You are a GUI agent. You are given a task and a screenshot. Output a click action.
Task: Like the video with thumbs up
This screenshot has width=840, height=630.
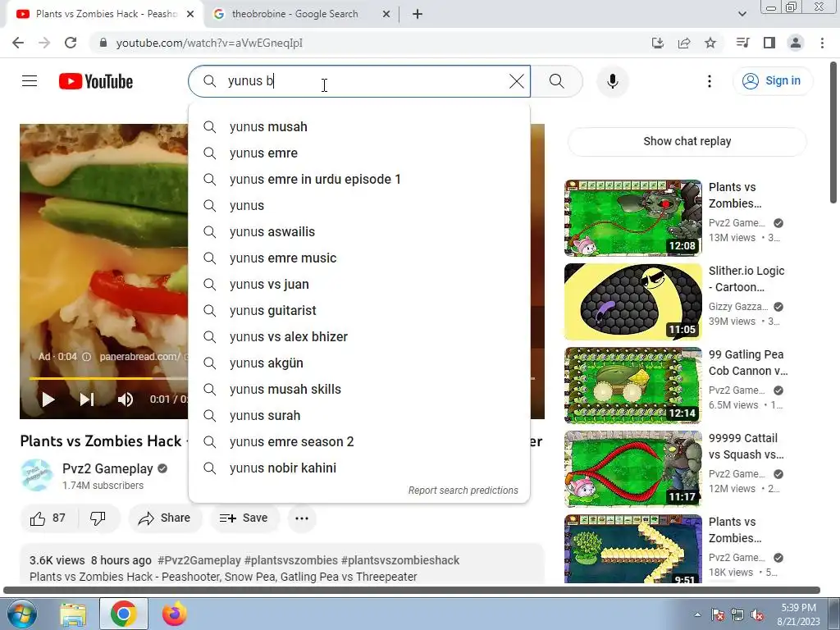point(48,518)
